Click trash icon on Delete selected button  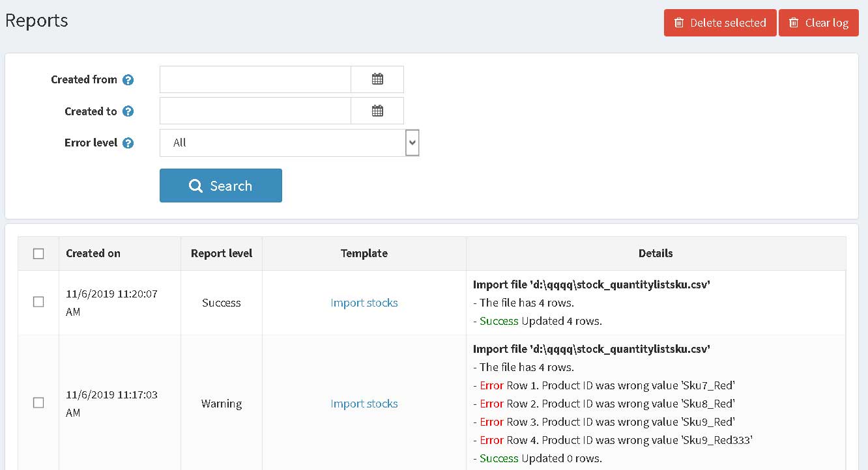(x=679, y=23)
